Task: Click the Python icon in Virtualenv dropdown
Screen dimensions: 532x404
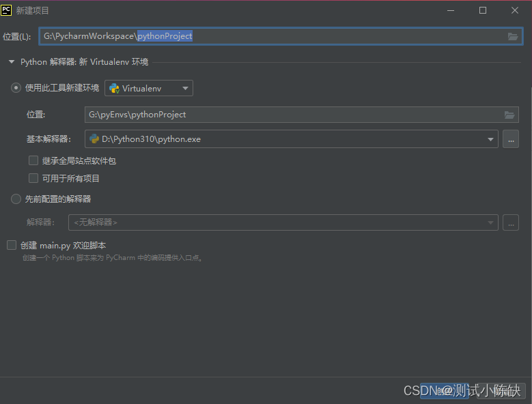Action: [114, 89]
